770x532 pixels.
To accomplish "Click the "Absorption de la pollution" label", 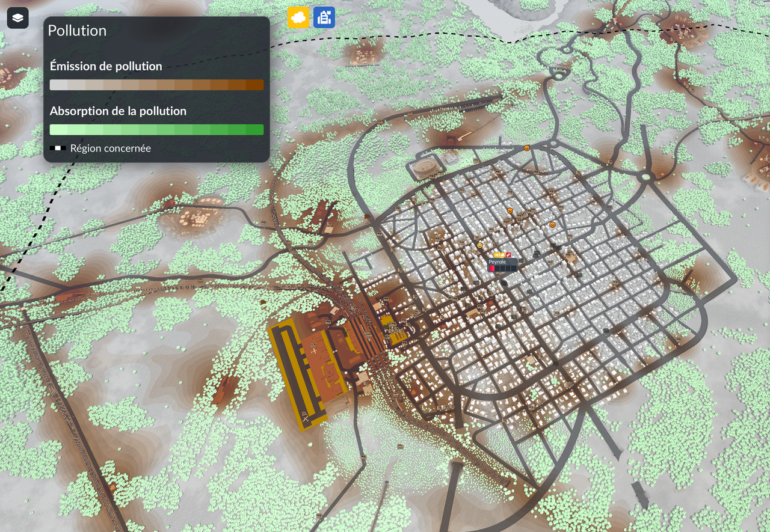I will (x=118, y=111).
